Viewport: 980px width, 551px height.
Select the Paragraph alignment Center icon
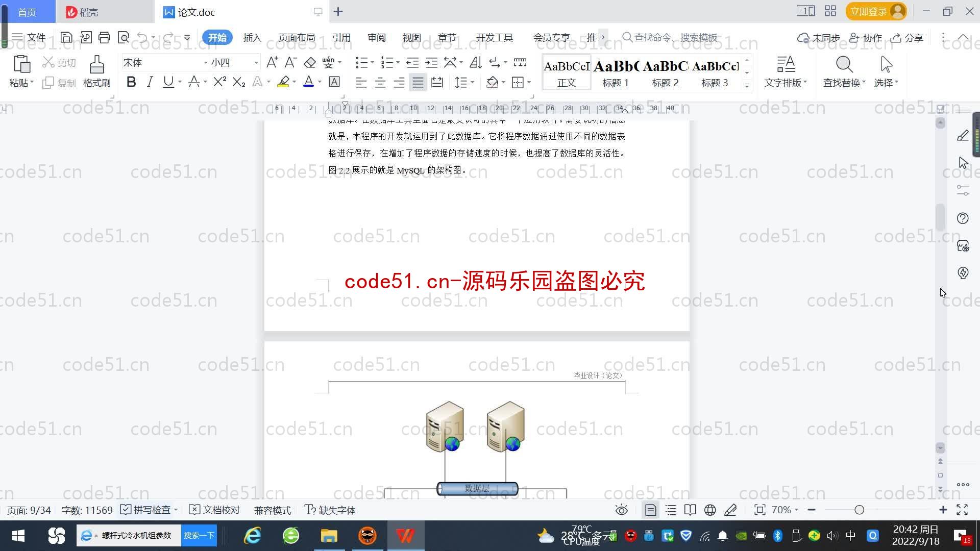[380, 82]
